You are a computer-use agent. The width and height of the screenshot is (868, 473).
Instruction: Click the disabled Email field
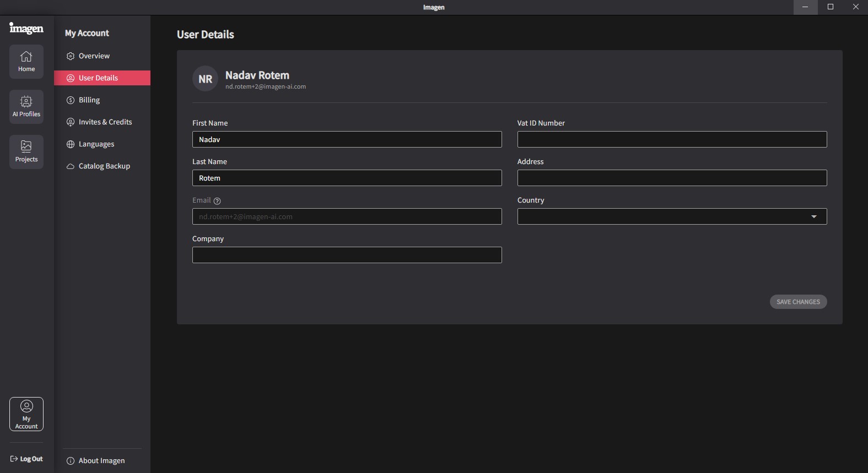[347, 216]
